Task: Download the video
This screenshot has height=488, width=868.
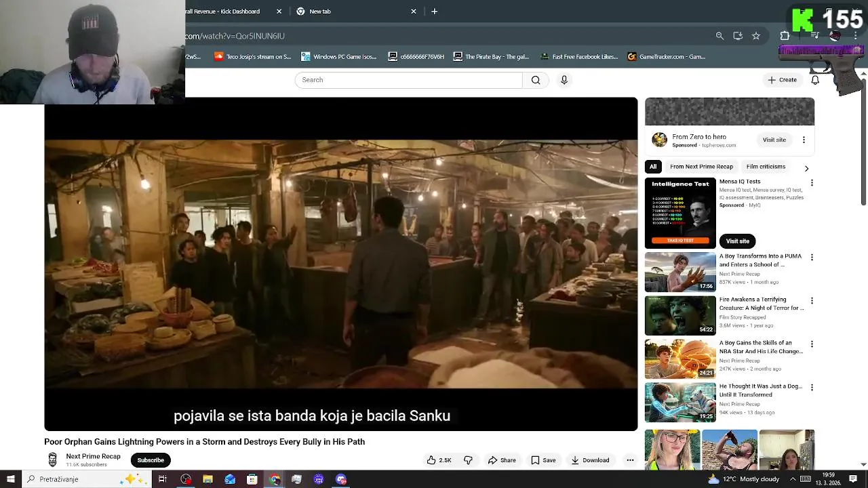Action: click(x=590, y=460)
